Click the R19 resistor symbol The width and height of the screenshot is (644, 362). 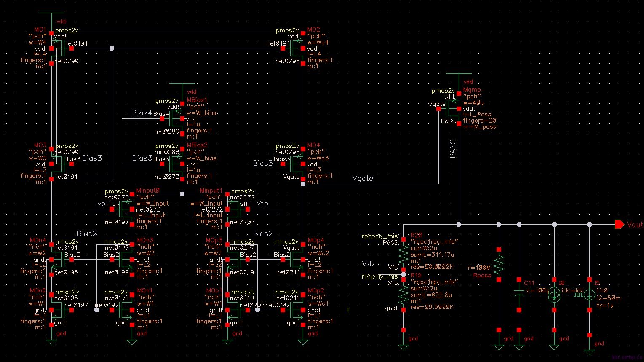pos(404,292)
